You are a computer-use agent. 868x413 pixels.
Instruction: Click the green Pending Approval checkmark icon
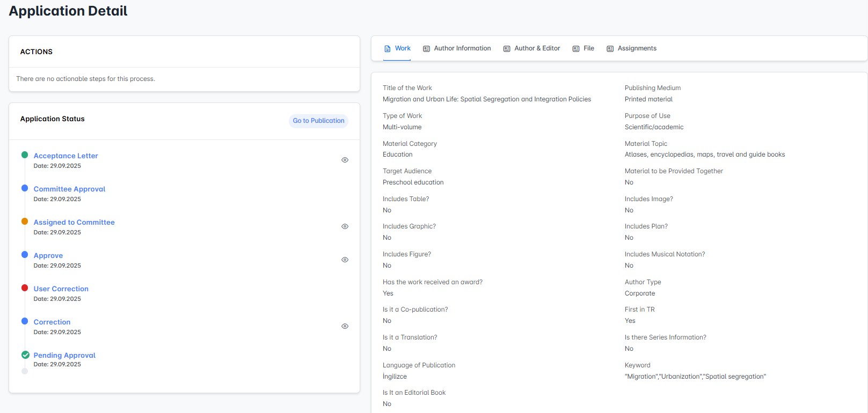25,355
